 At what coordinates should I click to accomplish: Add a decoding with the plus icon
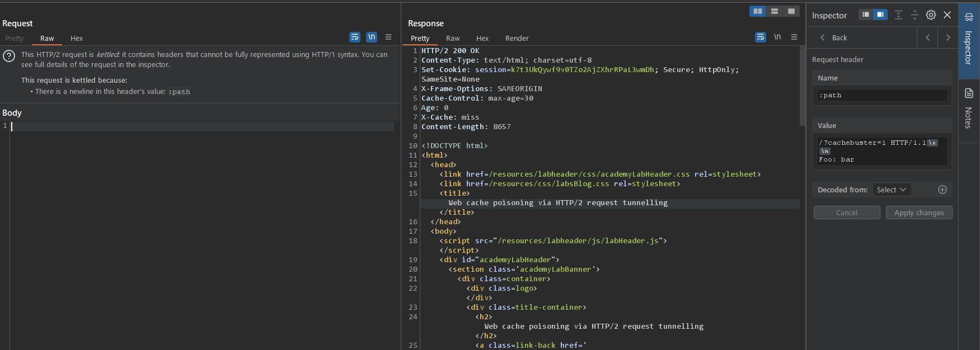point(943,190)
